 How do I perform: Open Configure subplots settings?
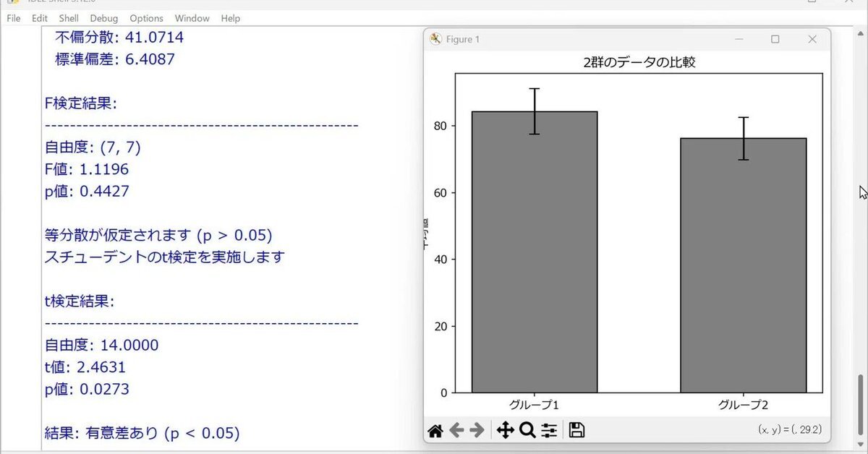[549, 431]
